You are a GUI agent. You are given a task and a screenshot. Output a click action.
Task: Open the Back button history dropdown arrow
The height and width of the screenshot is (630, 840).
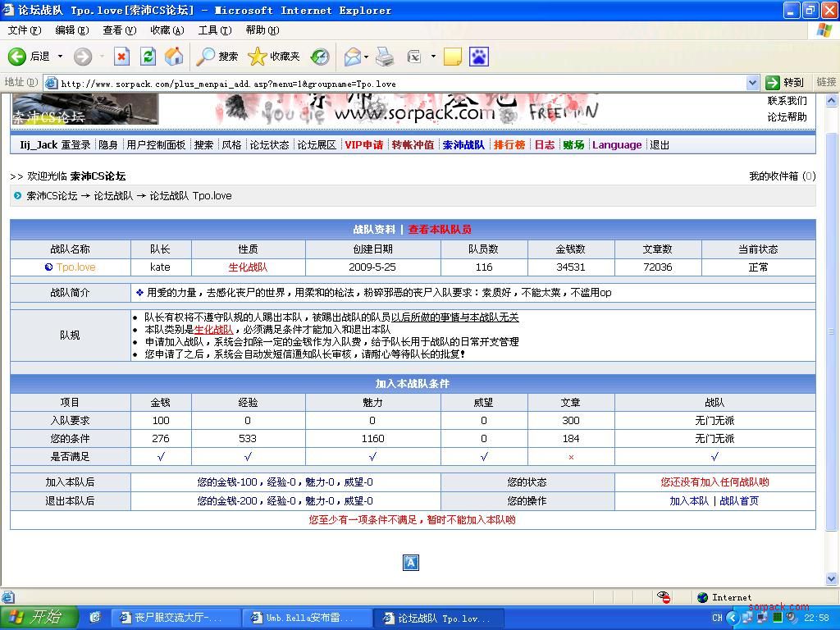pos(60,57)
